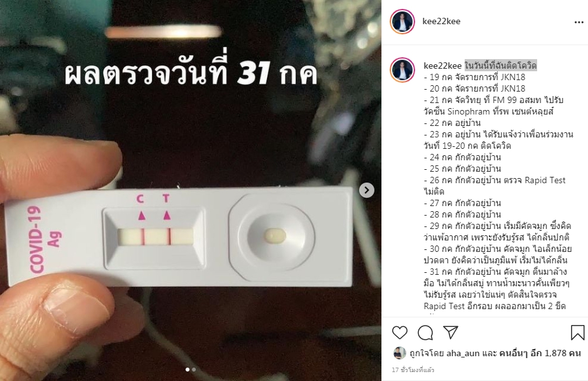Select the second carousel dot indicator
This screenshot has height=381, width=588.
coord(194,370)
